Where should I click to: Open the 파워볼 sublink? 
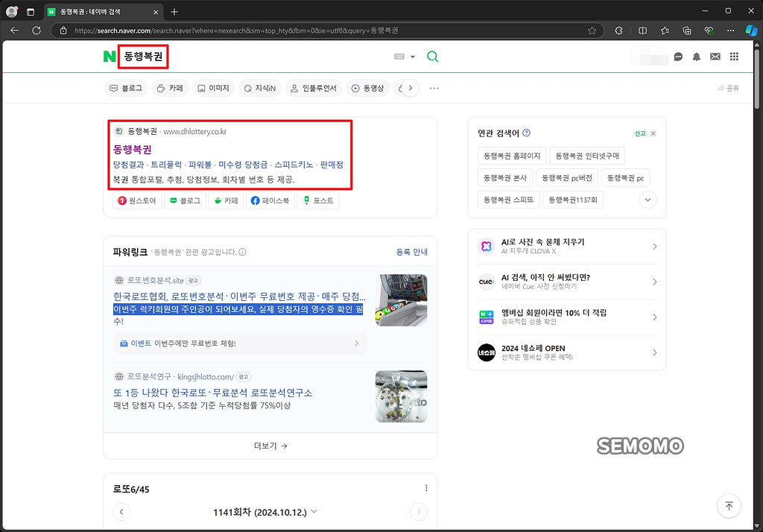[x=200, y=165]
